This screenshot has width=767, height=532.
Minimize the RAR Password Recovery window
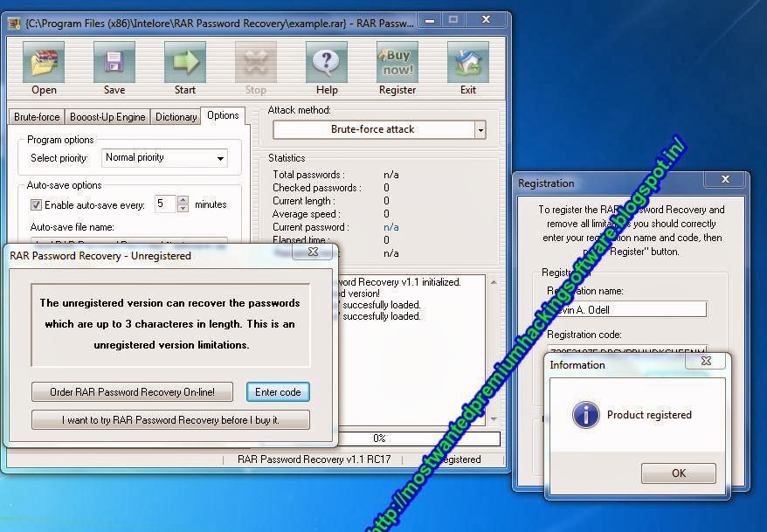430,20
